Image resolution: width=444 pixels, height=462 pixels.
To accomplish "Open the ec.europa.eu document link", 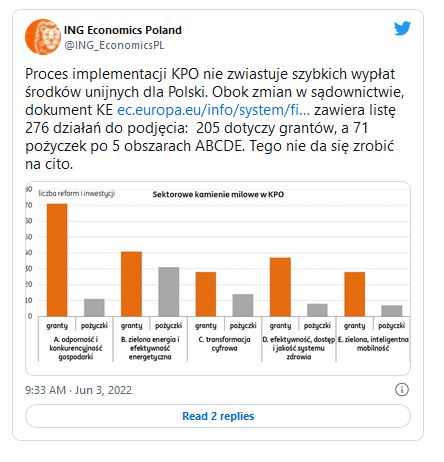I will 213,110.
